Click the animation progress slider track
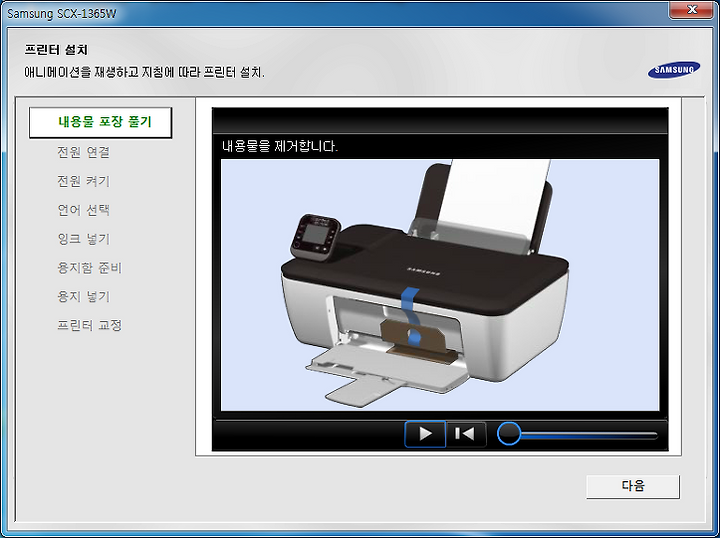 [x=589, y=434]
